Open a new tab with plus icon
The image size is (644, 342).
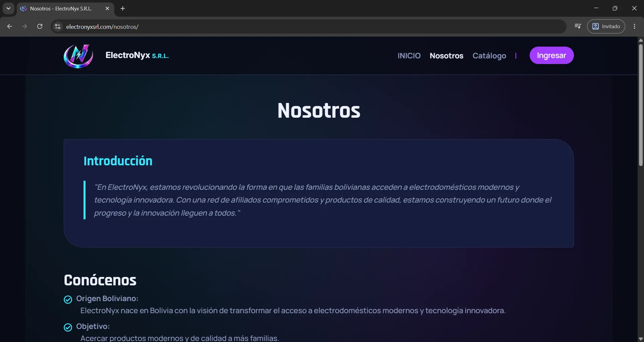[123, 8]
